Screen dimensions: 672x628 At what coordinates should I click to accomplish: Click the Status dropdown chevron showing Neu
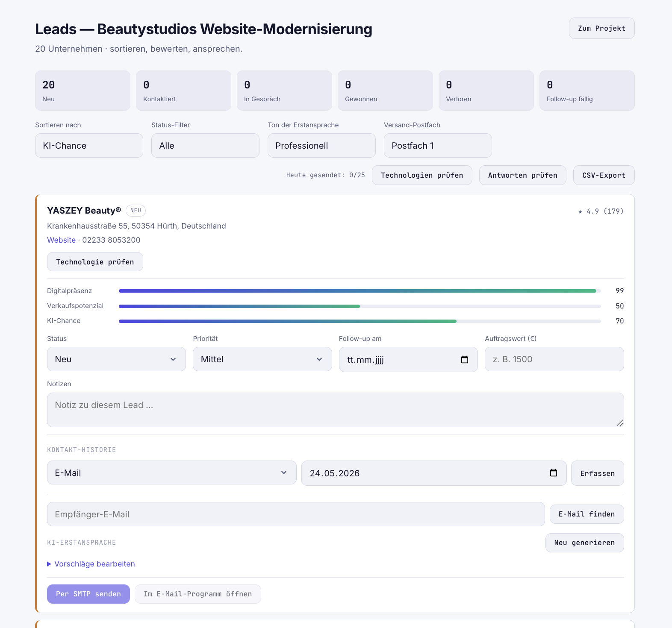(x=173, y=359)
